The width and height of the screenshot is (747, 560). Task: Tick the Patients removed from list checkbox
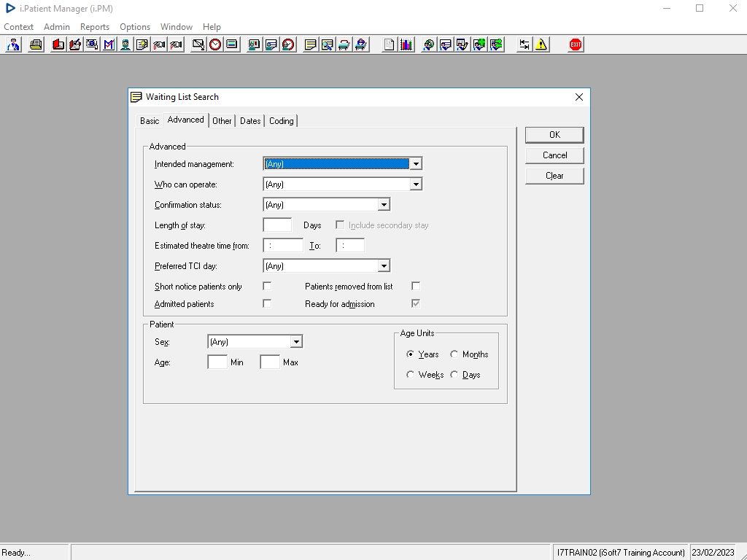coord(416,286)
